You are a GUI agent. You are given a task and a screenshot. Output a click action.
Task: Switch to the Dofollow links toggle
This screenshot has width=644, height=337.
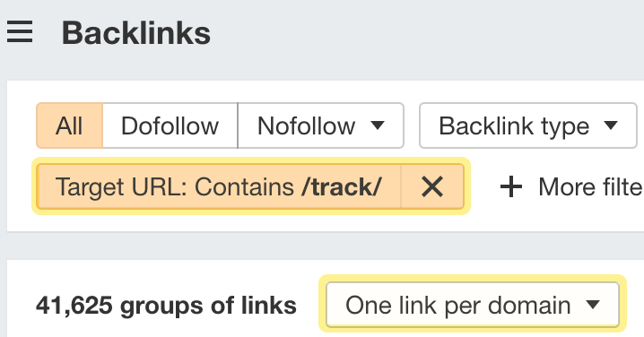[x=170, y=125]
